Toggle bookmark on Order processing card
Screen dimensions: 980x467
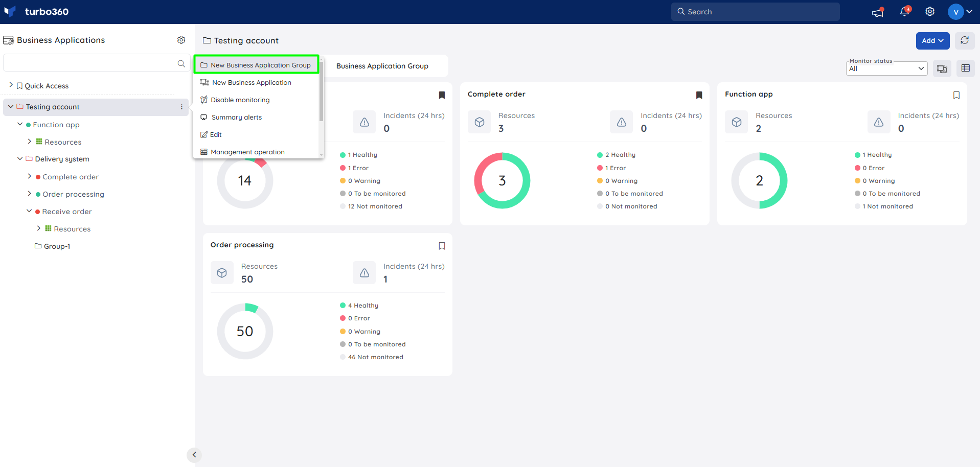tap(442, 246)
